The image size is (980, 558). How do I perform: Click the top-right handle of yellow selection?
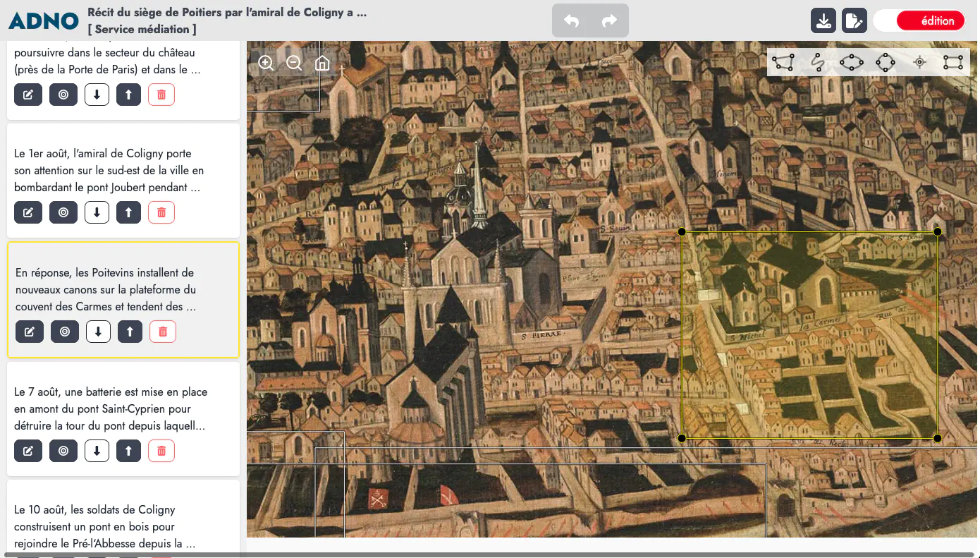click(x=938, y=231)
